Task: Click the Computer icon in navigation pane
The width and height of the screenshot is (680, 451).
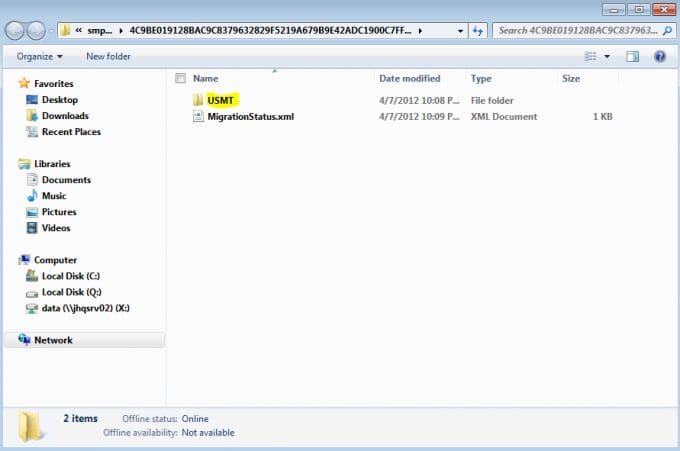Action: (x=24, y=260)
